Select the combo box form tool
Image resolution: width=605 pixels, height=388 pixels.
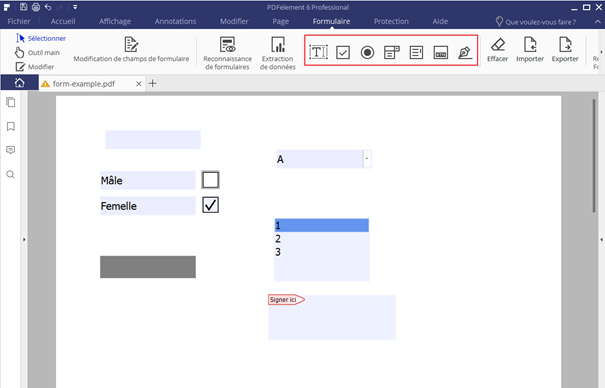392,52
